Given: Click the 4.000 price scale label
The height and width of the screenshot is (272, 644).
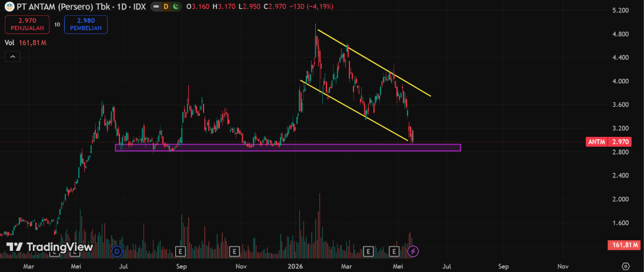Looking at the screenshot, I should pos(620,81).
